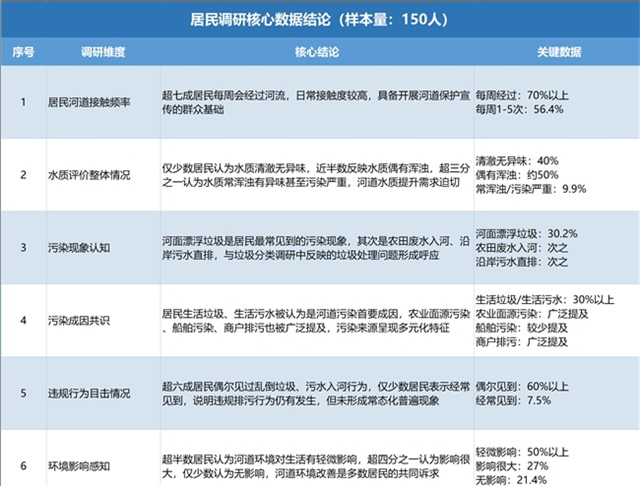Click the 核心结论 column header
The height and width of the screenshot is (486, 640).
point(317,52)
